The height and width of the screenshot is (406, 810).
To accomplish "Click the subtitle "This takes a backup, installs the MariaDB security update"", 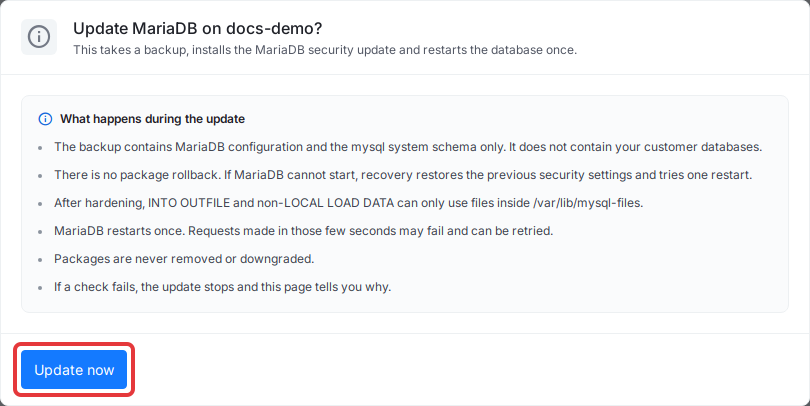I will point(325,50).
